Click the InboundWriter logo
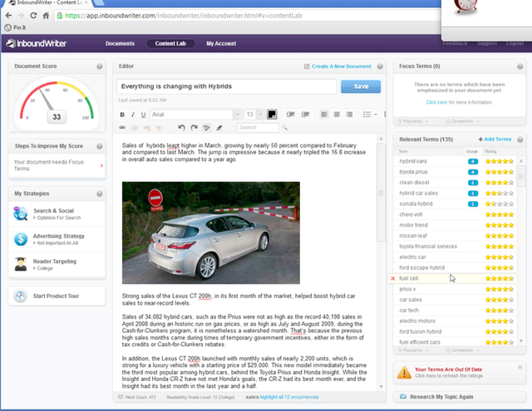 [37, 43]
